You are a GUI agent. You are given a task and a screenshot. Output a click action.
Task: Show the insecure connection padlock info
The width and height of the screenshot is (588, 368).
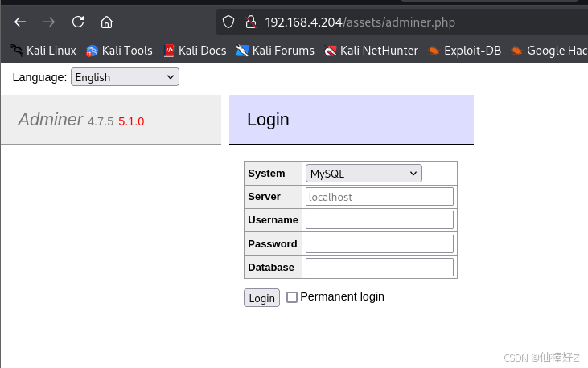(x=251, y=22)
